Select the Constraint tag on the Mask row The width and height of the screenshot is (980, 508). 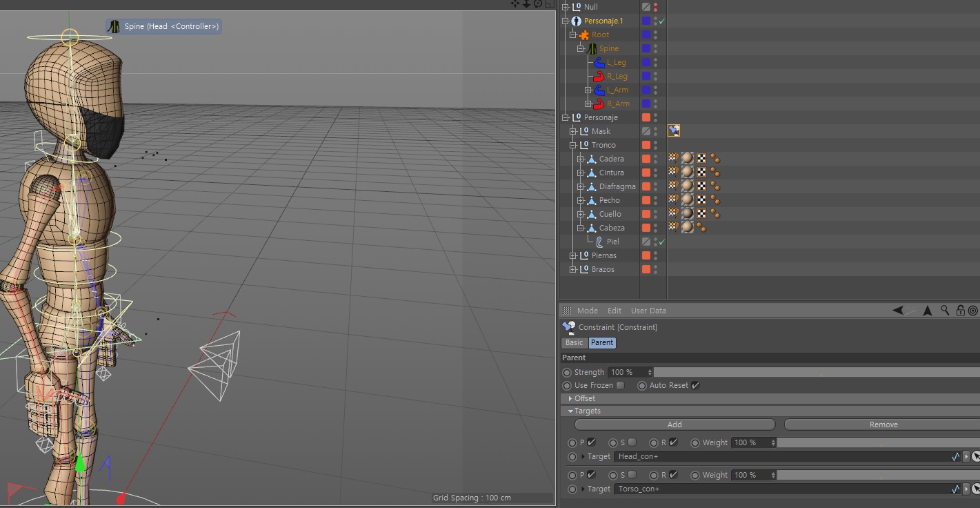pos(674,130)
